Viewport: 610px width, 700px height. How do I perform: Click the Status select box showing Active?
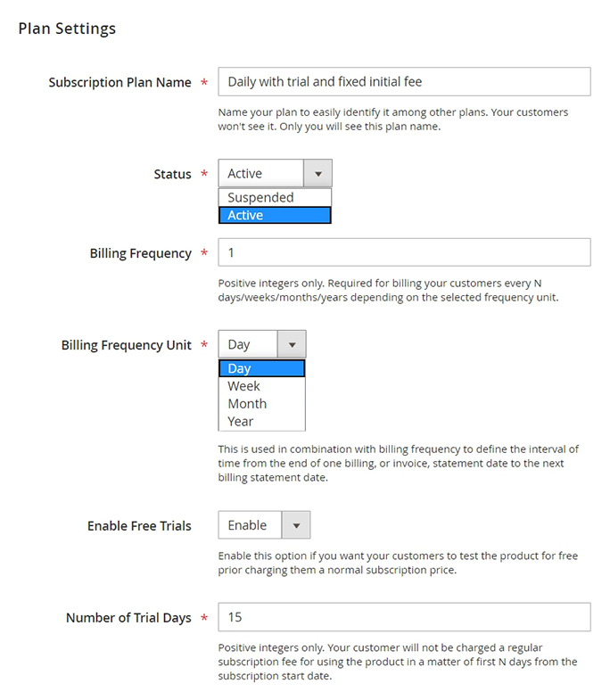261,174
